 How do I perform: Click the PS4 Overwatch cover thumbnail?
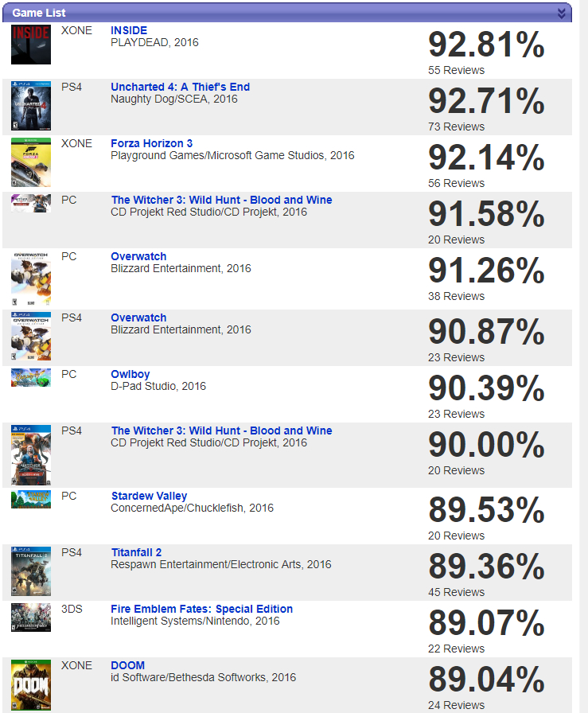[31, 337]
